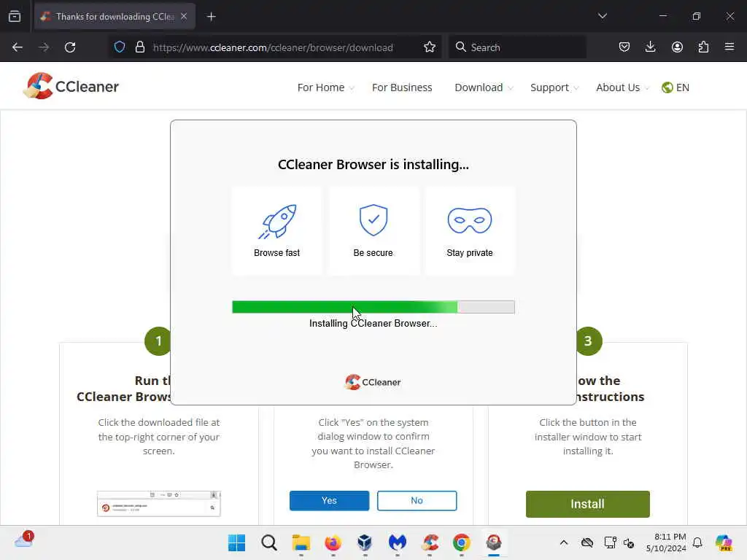Click the green Install button

click(x=587, y=504)
